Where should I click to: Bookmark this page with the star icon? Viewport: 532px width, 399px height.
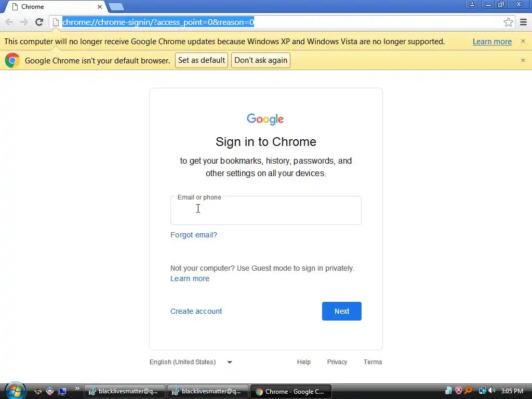click(x=508, y=22)
